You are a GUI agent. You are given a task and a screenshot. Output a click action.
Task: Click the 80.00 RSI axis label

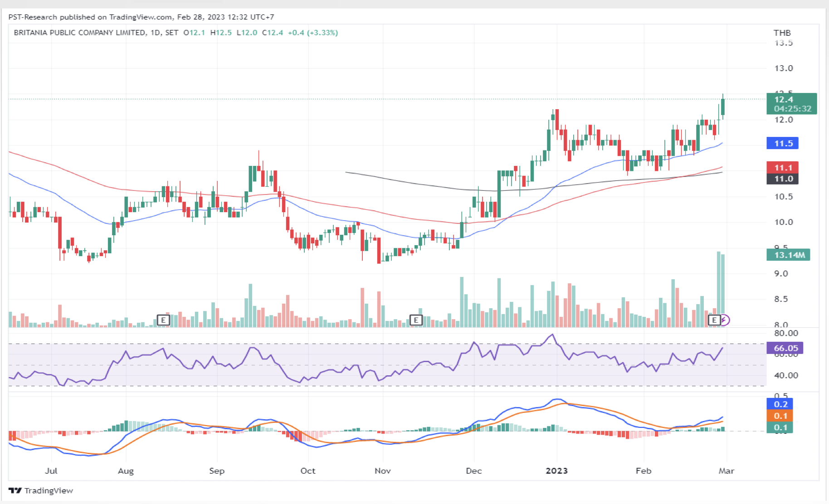click(786, 333)
